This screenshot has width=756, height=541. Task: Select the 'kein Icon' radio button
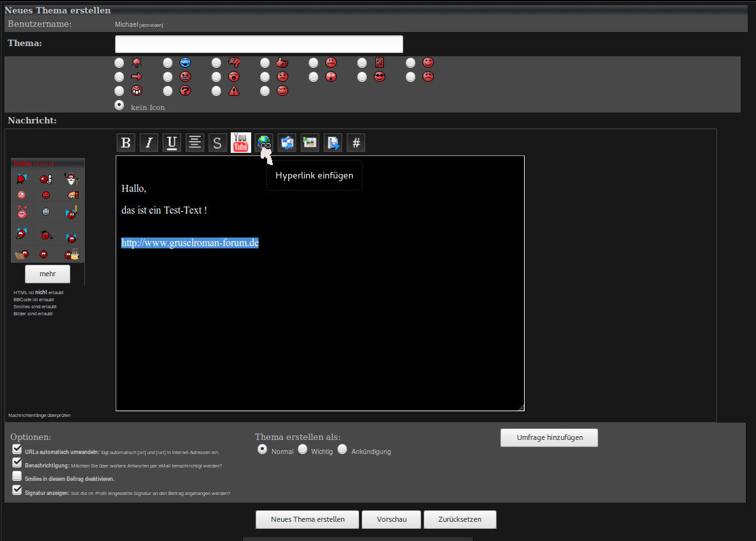point(119,106)
